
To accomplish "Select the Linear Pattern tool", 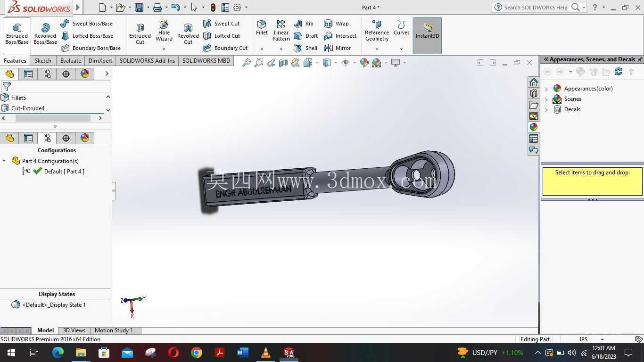I will (x=281, y=31).
